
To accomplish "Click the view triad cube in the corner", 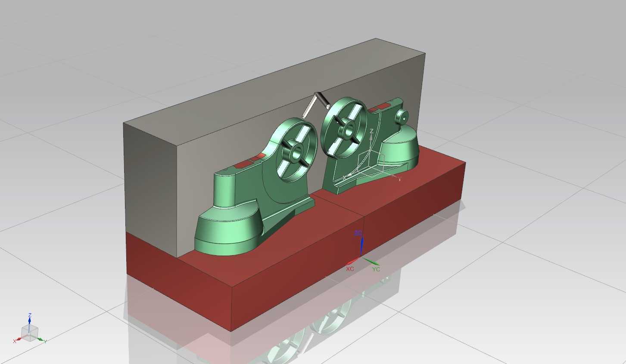I will coord(30,333).
